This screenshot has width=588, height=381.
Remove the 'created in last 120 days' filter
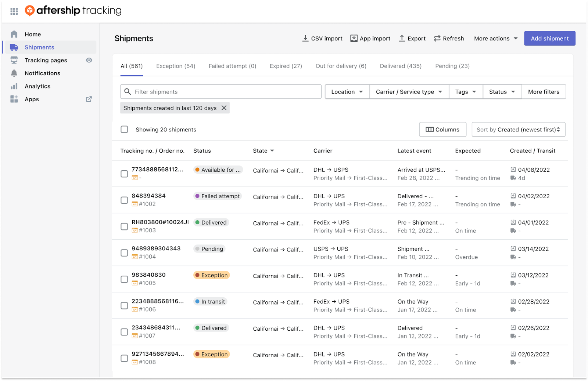224,108
